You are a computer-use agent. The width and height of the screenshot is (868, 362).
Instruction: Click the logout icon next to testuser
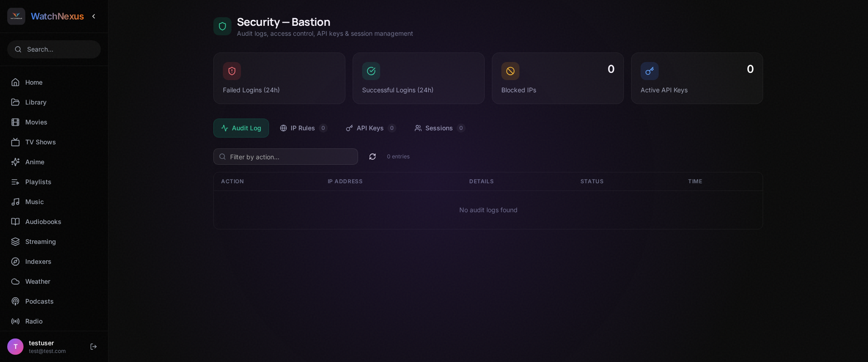[x=94, y=347]
